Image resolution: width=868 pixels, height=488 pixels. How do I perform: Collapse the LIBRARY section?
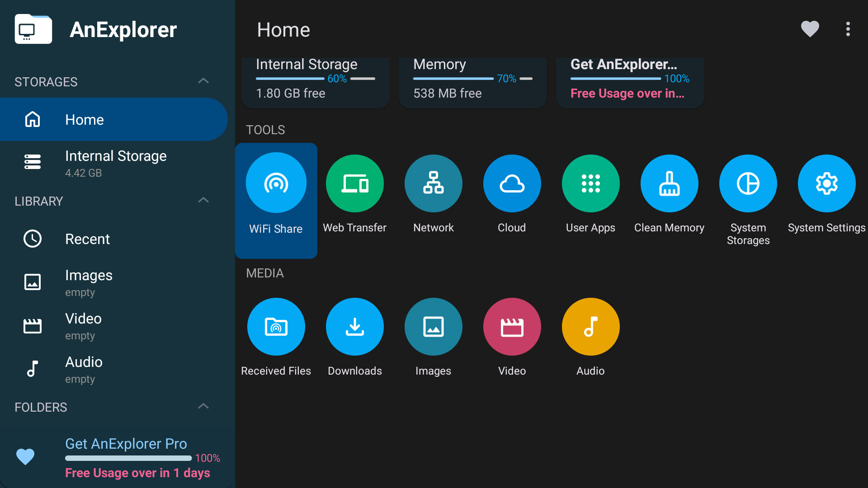click(203, 201)
